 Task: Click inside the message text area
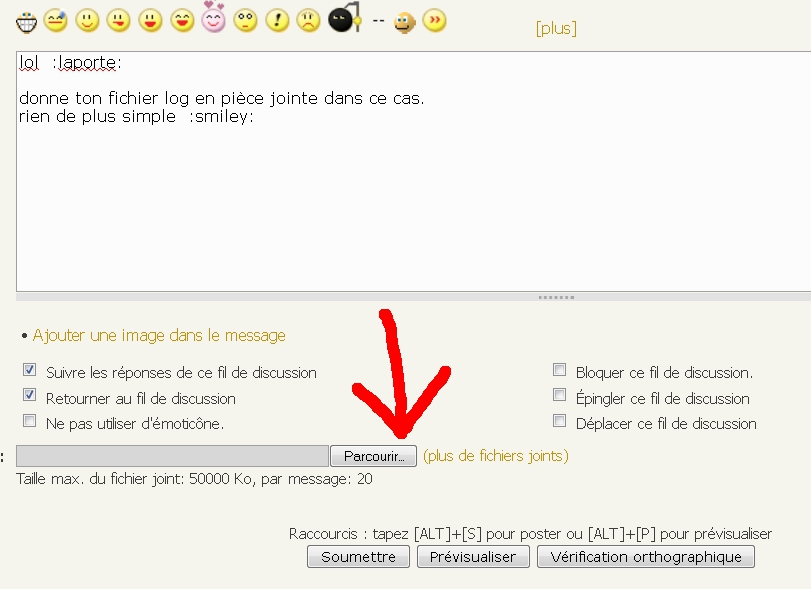click(413, 171)
